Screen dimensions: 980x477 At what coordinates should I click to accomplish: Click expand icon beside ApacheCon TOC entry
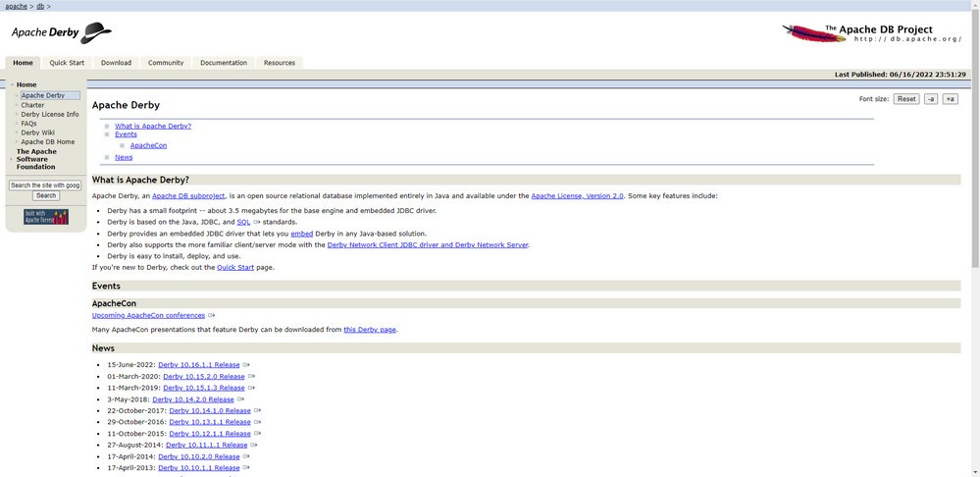coord(123,145)
